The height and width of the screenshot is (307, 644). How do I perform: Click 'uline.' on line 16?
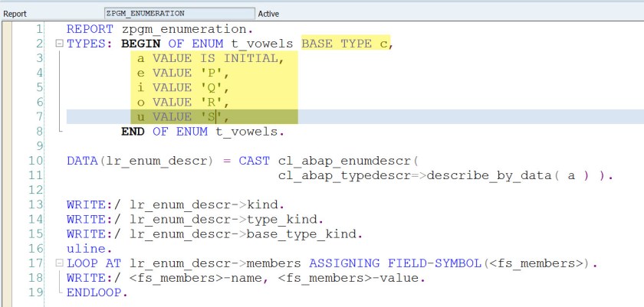click(x=90, y=248)
